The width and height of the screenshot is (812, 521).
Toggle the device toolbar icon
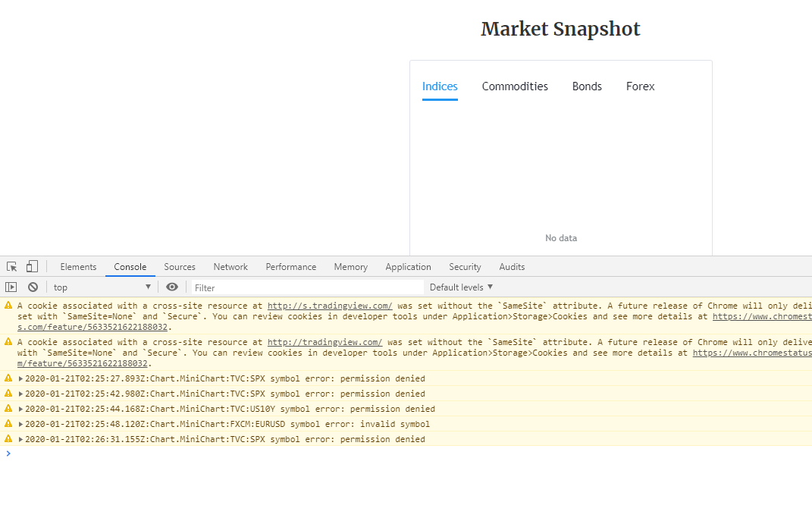click(32, 267)
